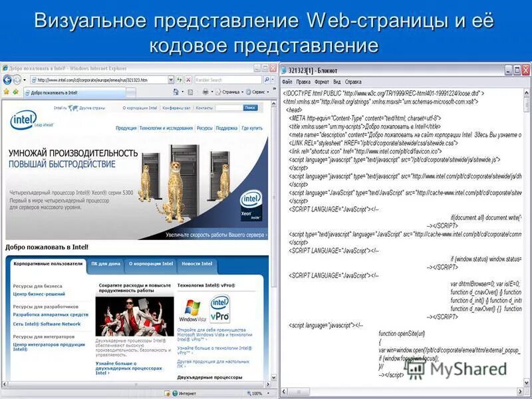Click the Back navigation arrow in Internet Explorer

click(x=7, y=80)
